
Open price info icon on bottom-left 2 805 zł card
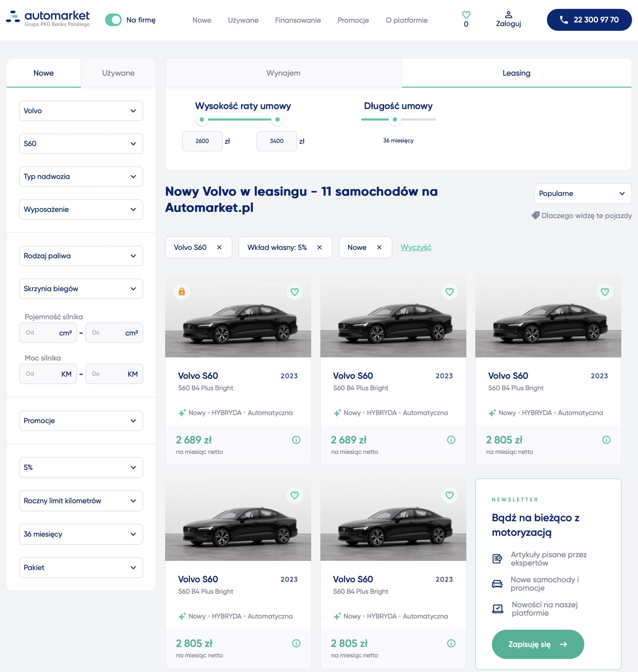point(296,643)
